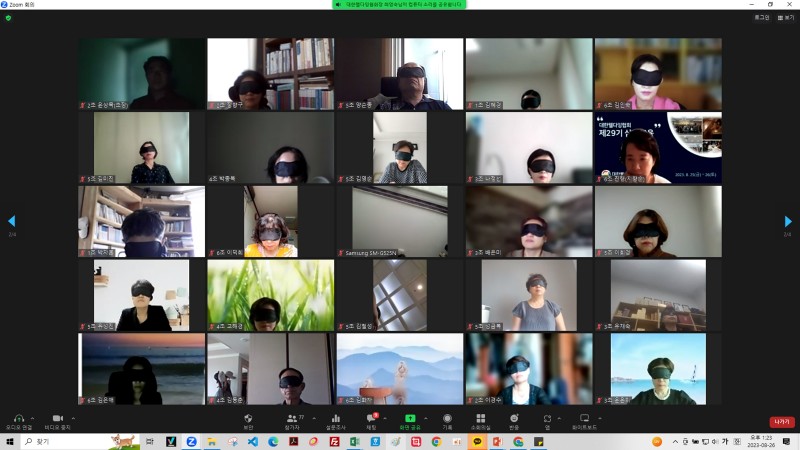Select the Samsung SM-G525N participant tile
Viewport: 800px width, 450px height.
(399, 222)
